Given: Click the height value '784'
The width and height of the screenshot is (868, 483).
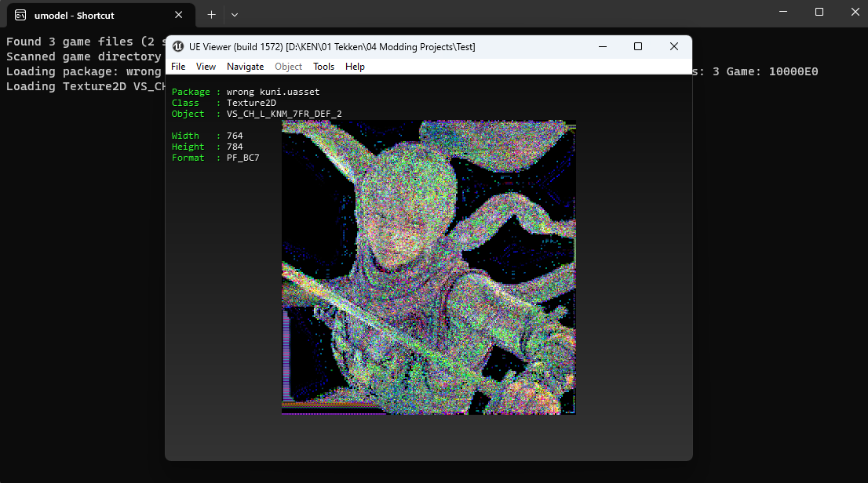Looking at the screenshot, I should [x=235, y=147].
